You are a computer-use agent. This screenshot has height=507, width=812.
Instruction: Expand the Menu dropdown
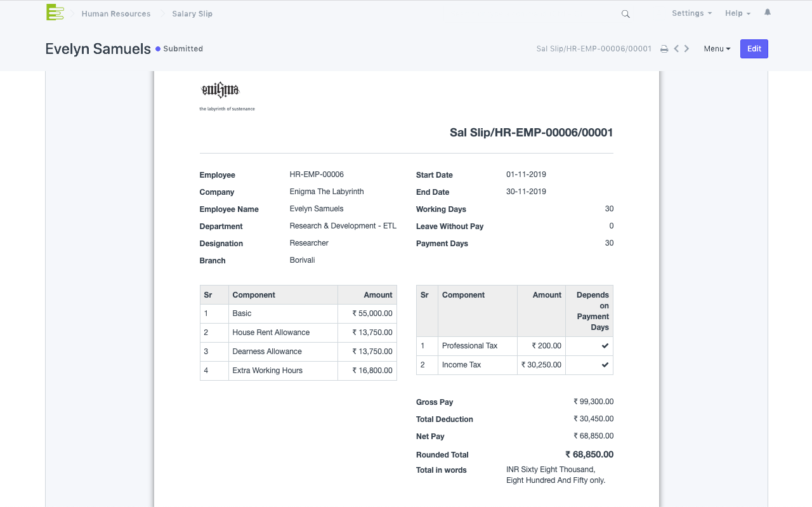click(x=717, y=49)
